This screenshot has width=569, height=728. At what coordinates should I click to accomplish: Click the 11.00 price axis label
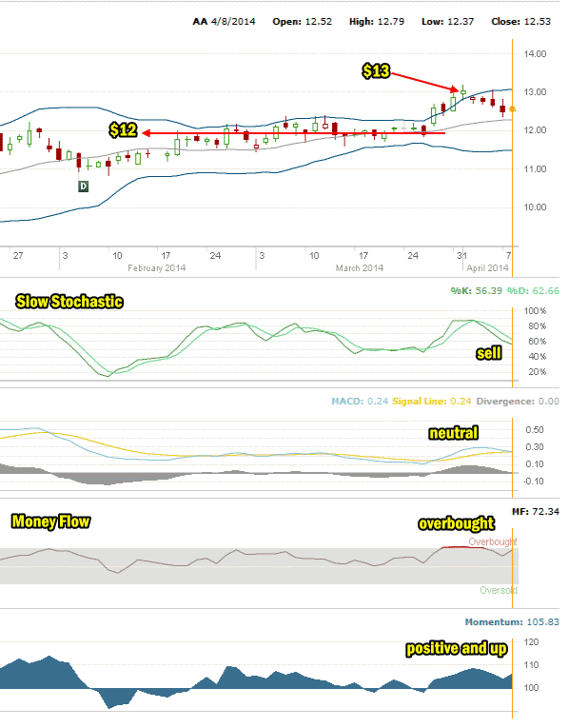click(x=535, y=169)
